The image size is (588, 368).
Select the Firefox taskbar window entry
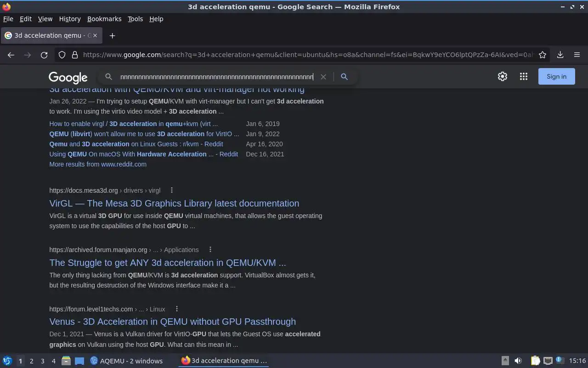pyautogui.click(x=224, y=361)
